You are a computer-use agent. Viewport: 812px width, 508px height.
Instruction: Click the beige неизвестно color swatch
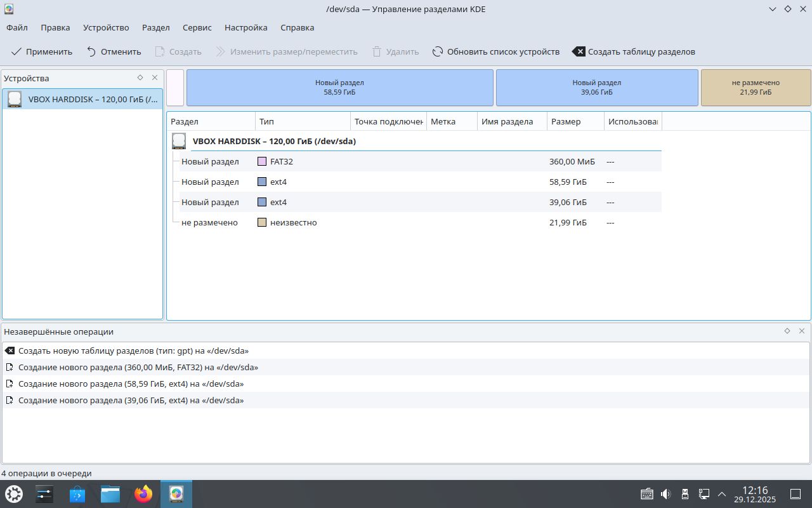pyautogui.click(x=262, y=222)
